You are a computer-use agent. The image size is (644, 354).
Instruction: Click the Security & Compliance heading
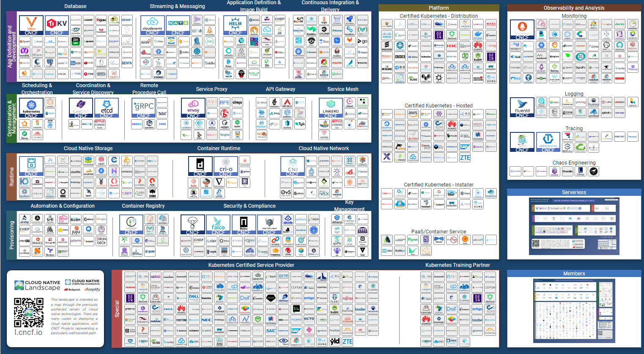click(x=249, y=206)
